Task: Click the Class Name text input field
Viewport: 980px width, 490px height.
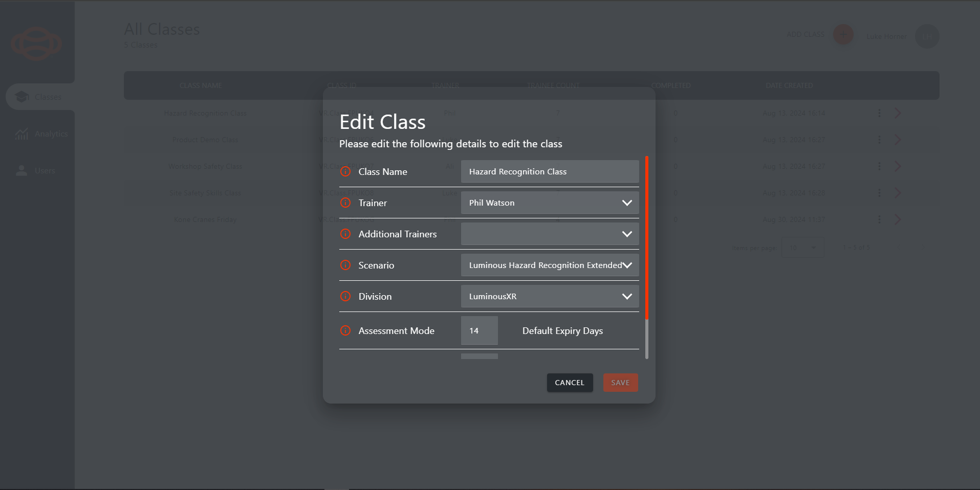Action: 549,171
